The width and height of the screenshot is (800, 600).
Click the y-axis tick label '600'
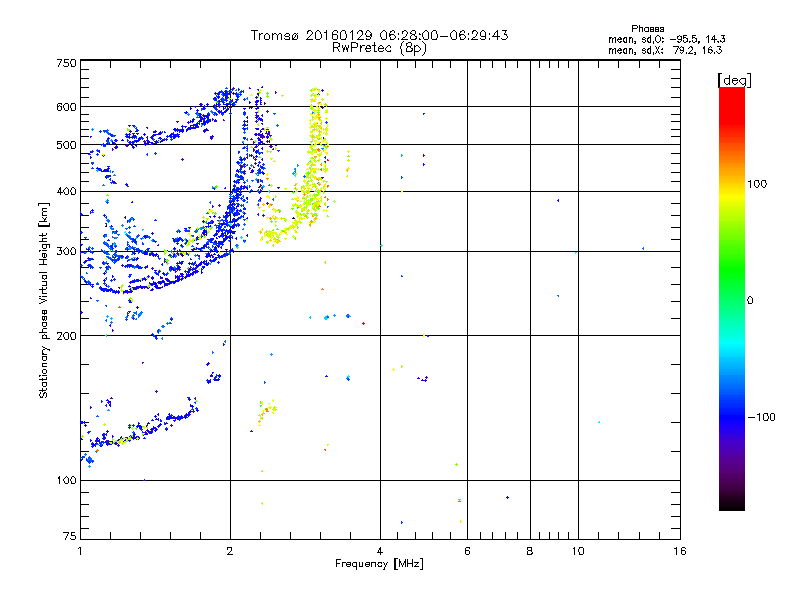[67, 107]
